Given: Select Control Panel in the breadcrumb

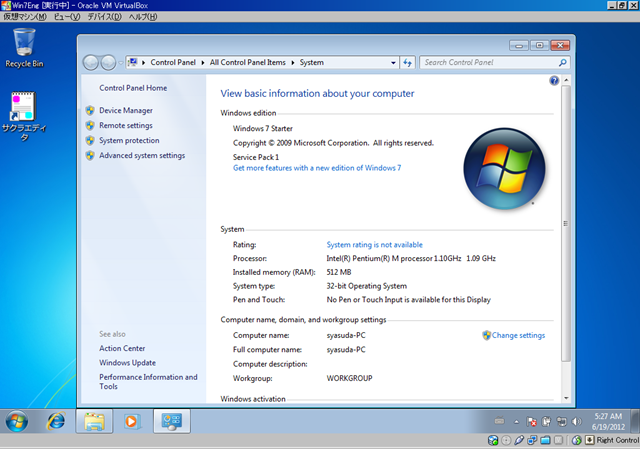Looking at the screenshot, I should coord(173,62).
